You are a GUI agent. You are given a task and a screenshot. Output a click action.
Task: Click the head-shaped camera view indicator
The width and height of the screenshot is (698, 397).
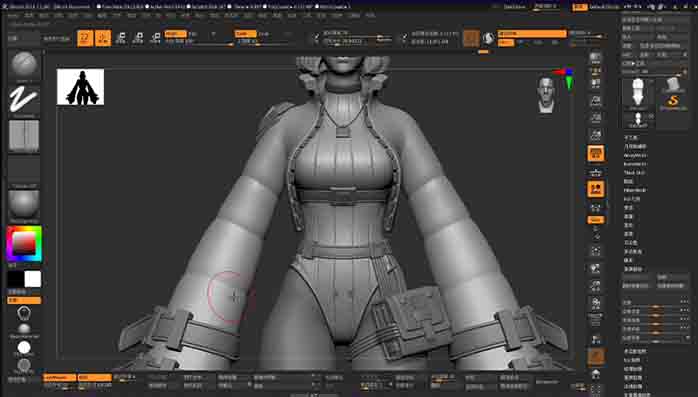[546, 94]
